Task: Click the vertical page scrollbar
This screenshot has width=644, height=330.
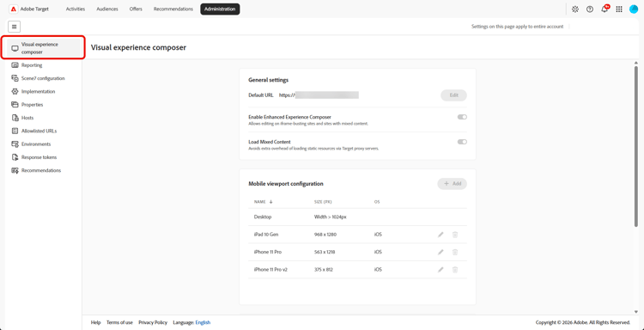Action: click(x=636, y=144)
